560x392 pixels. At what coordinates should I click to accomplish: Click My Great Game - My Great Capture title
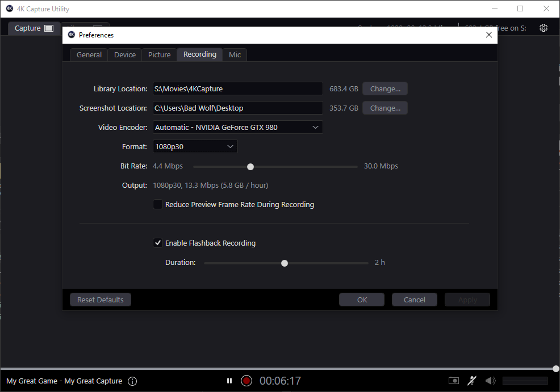(x=64, y=381)
